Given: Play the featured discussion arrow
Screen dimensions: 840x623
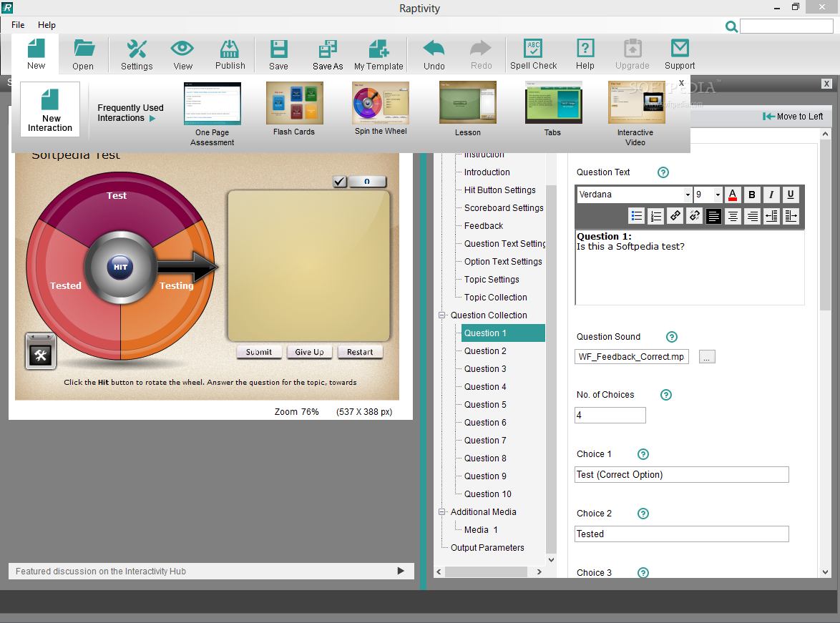Looking at the screenshot, I should tap(400, 571).
